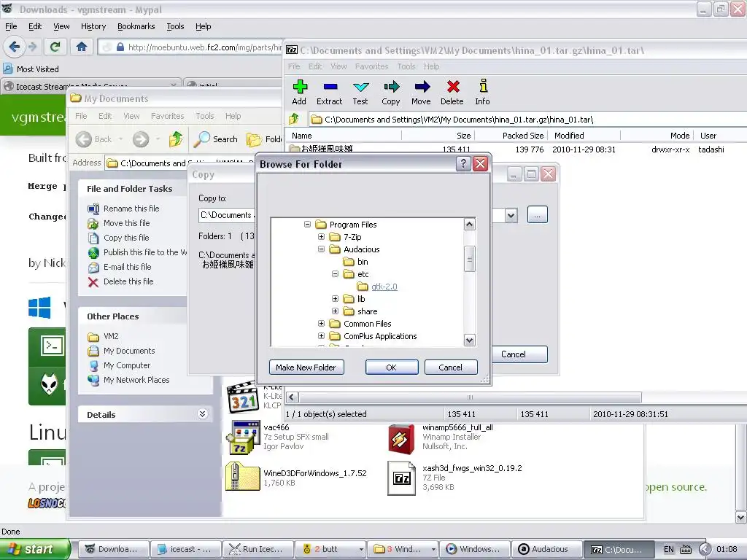Click Mypal browser forward arrow
The image size is (747, 560).
32,47
